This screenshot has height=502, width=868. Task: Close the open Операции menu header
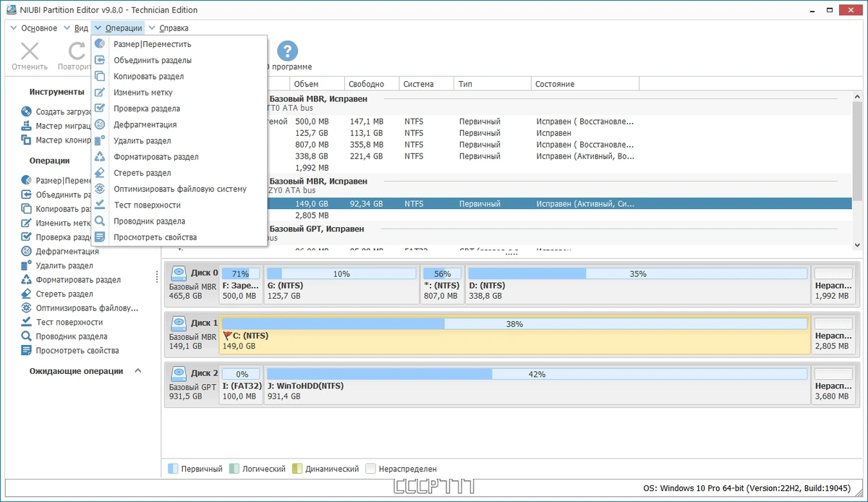pyautogui.click(x=118, y=27)
